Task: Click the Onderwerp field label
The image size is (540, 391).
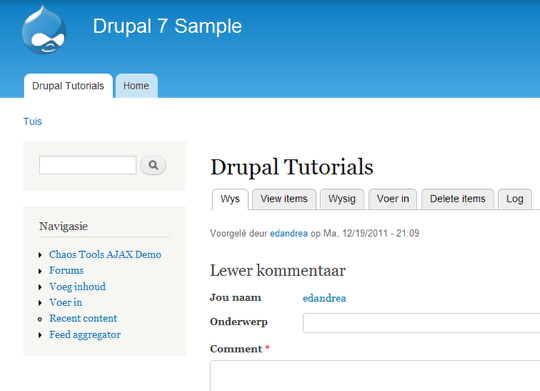Action: pyautogui.click(x=239, y=322)
